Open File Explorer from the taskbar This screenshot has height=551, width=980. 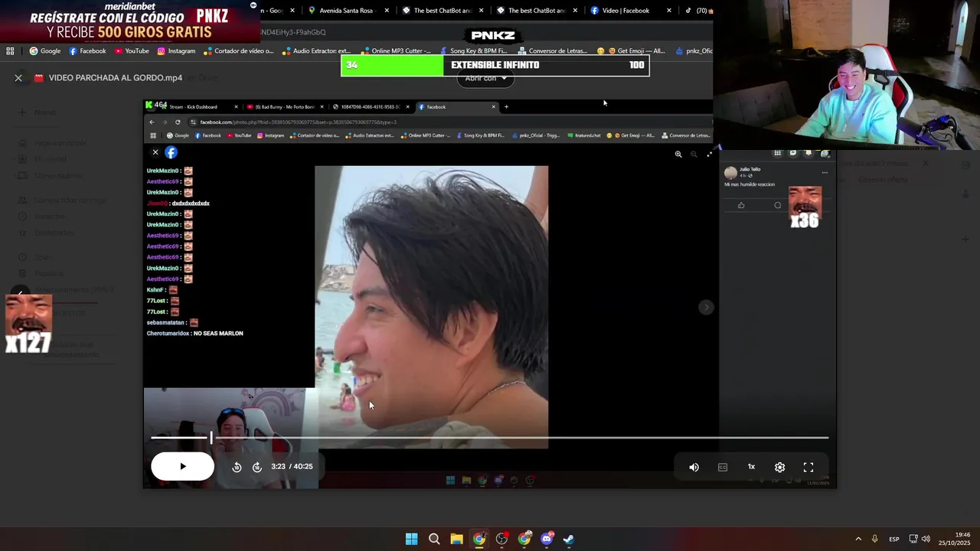(456, 539)
